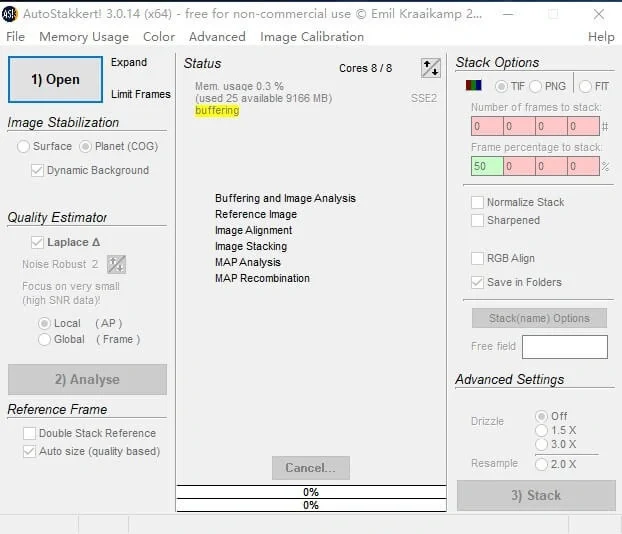This screenshot has height=534, width=622.
Task: Click the 50 frame percentage field
Action: click(x=487, y=166)
